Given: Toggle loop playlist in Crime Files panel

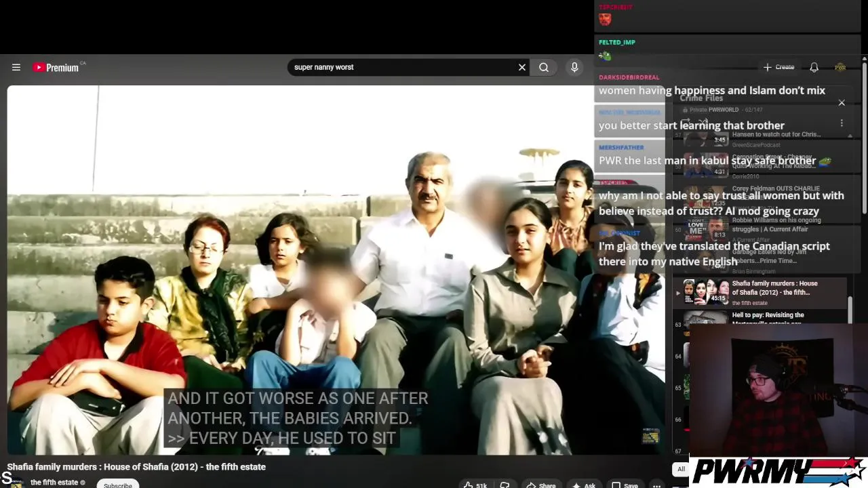Looking at the screenshot, I should point(686,123).
